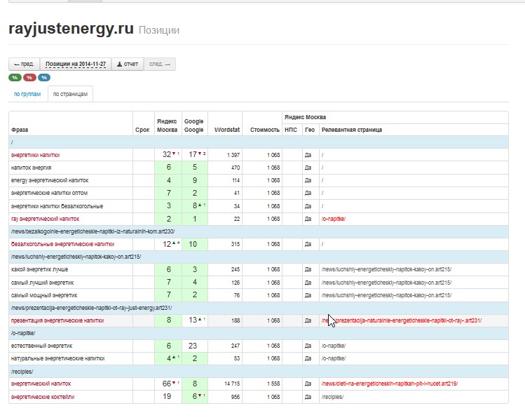This screenshot has height=420, width=525.
Task: Download report via 'отчет' button
Action: pyautogui.click(x=128, y=64)
